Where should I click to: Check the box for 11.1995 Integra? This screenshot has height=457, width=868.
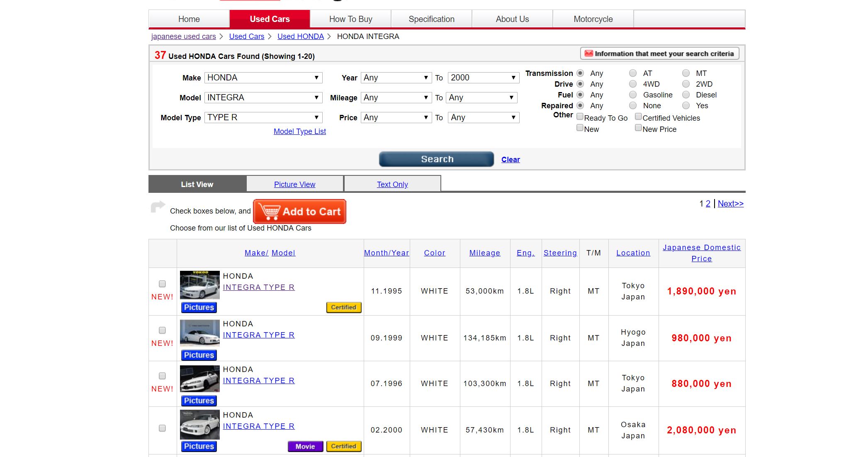pos(162,284)
